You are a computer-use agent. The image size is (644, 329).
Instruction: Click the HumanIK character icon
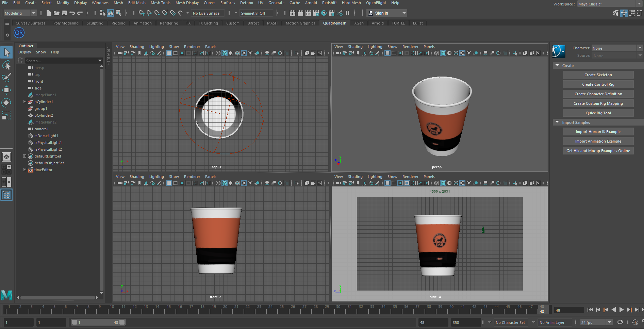[x=558, y=51]
